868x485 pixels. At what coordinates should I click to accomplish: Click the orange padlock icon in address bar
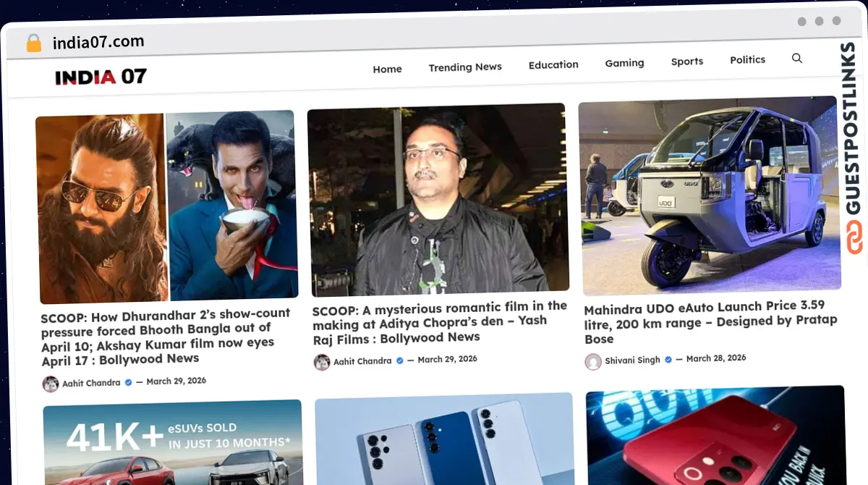34,43
